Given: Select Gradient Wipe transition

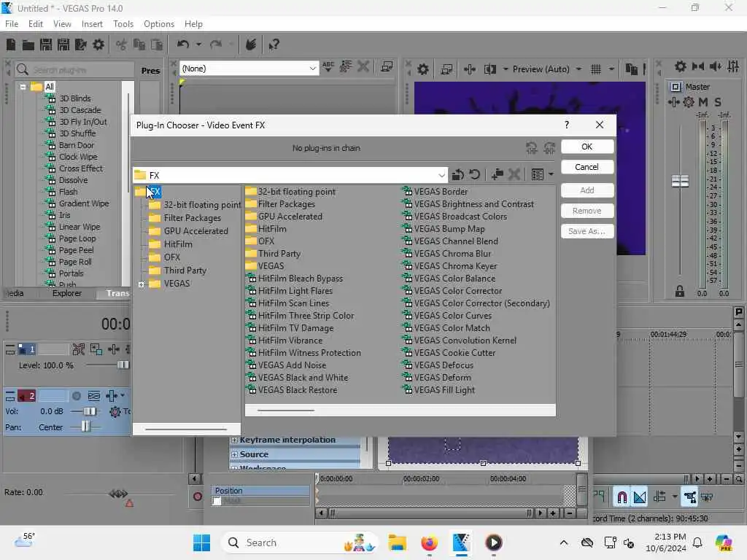Looking at the screenshot, I should tap(77, 203).
